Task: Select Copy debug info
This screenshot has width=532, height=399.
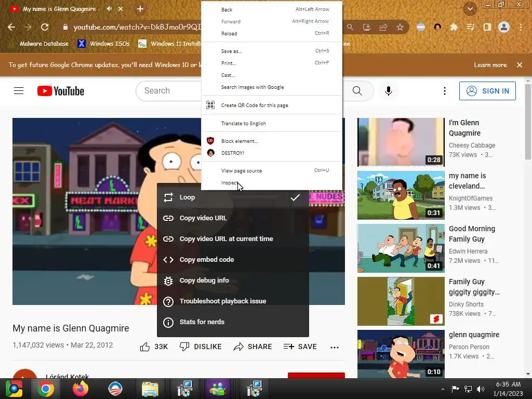Action: pos(233,281)
